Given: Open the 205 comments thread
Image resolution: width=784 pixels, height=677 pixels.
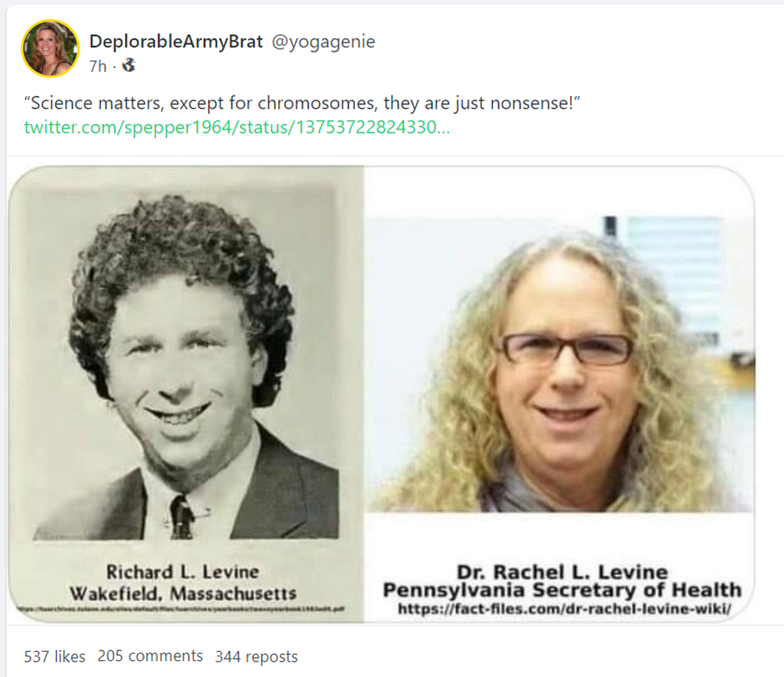Looking at the screenshot, I should [151, 656].
